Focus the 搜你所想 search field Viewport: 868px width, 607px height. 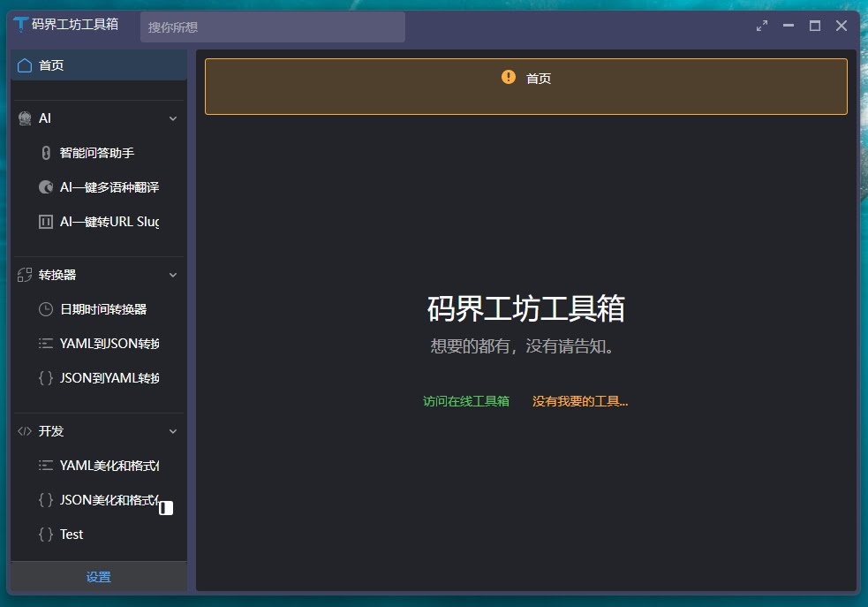pos(272,27)
